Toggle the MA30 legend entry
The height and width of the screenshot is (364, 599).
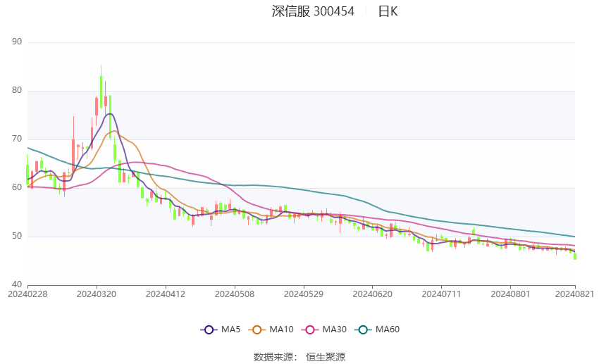tap(324, 330)
